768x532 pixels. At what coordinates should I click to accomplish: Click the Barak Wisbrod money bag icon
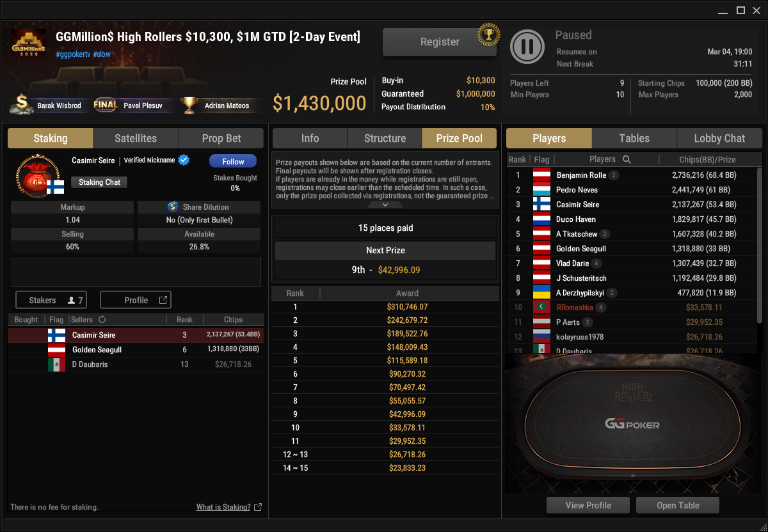22,105
